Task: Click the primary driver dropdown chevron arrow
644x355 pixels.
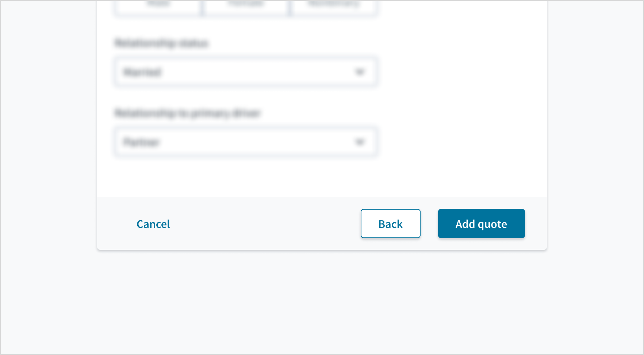Action: [x=360, y=142]
